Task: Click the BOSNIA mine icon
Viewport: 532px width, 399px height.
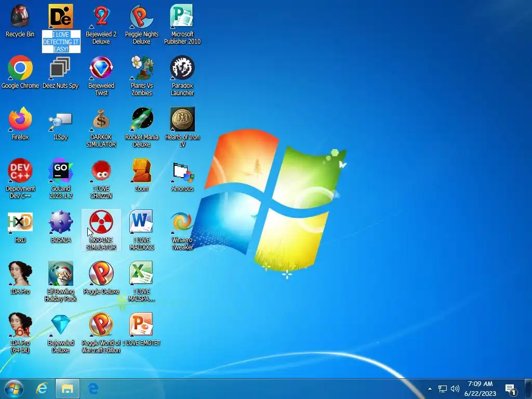Action: 61,222
